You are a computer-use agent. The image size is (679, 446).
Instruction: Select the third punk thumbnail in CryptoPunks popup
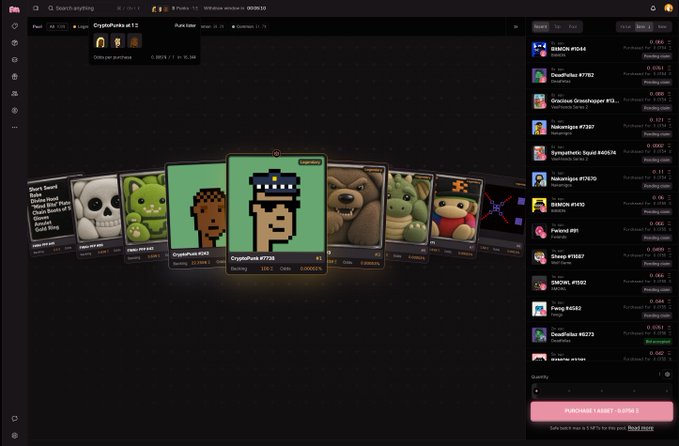click(x=135, y=42)
